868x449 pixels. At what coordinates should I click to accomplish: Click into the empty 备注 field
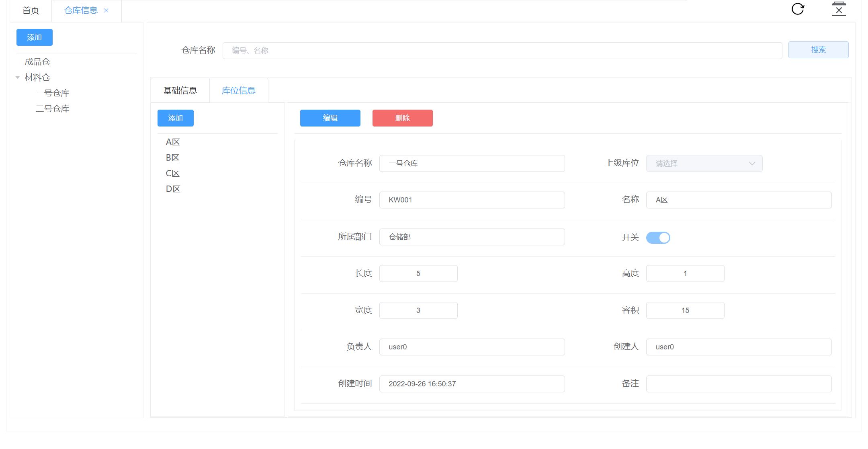tap(739, 384)
